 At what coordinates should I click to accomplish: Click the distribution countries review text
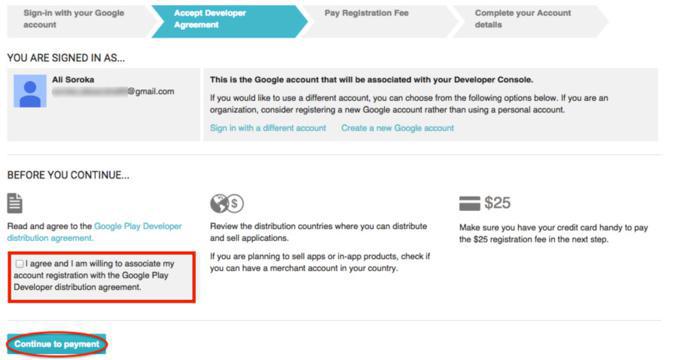click(x=319, y=232)
